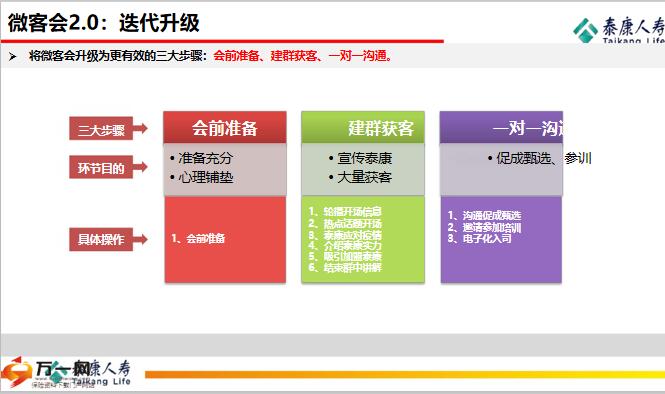Select the 心理铺垫 bullet text
Image resolution: width=665 pixels, height=394 pixels.
[x=205, y=177]
